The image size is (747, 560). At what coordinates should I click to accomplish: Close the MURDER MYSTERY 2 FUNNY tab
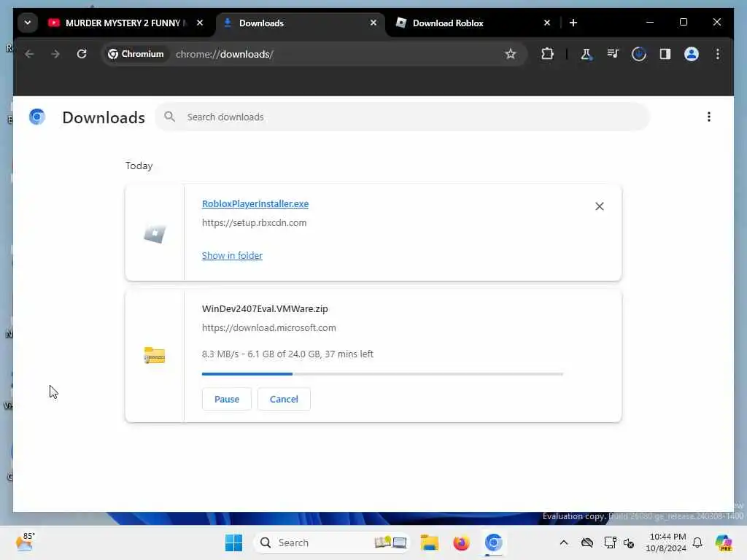200,23
